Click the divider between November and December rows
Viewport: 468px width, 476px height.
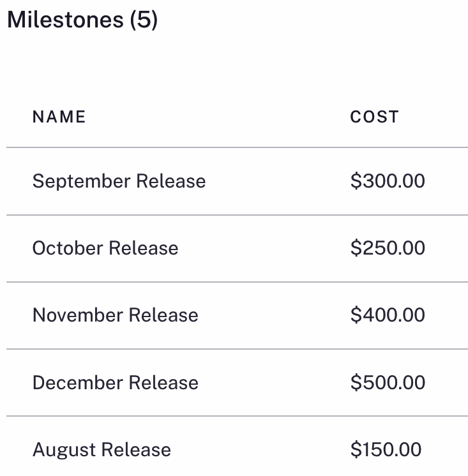pos(236,349)
